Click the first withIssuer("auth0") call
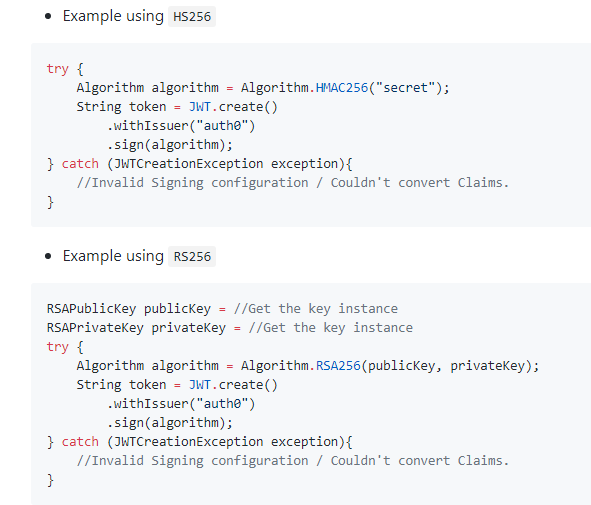The width and height of the screenshot is (591, 505). point(181,125)
